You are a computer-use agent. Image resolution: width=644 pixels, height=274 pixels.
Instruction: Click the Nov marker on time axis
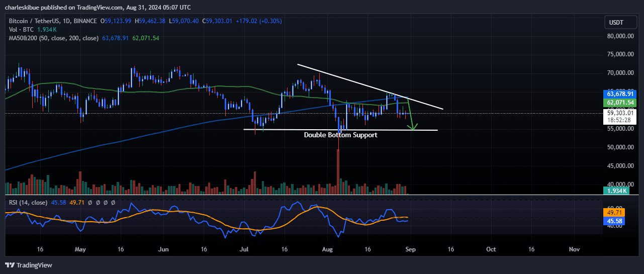coord(574,249)
